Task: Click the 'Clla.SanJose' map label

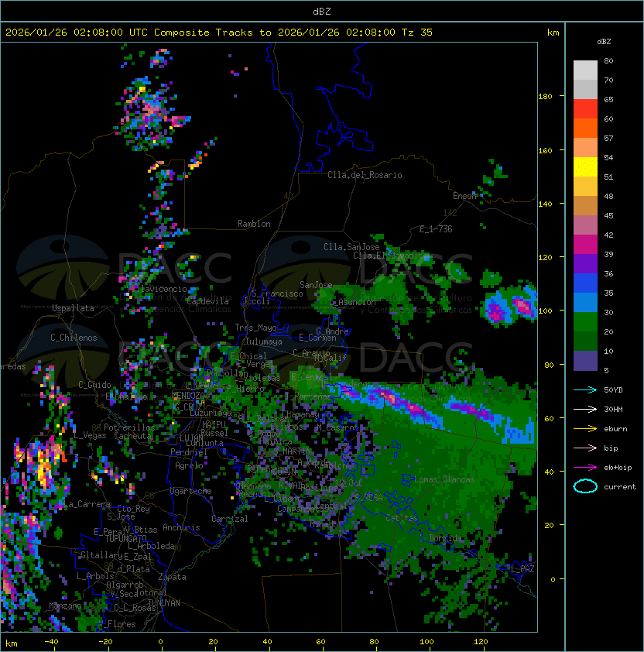Action: click(x=351, y=247)
